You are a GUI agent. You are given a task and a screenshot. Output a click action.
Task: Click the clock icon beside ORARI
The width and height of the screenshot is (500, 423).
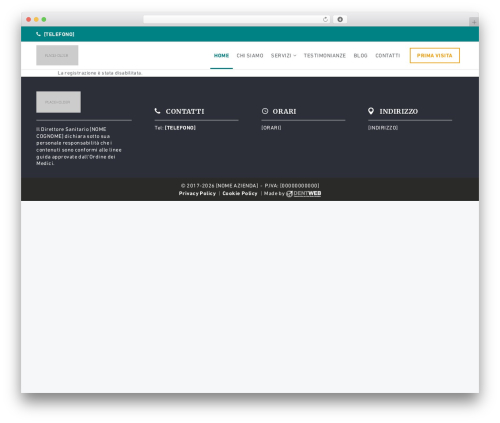coord(265,111)
